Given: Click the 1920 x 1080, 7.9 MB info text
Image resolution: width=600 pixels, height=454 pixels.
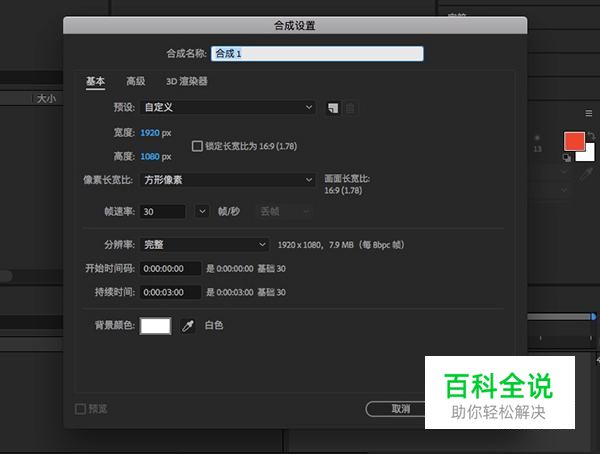Looking at the screenshot, I should pos(341,245).
